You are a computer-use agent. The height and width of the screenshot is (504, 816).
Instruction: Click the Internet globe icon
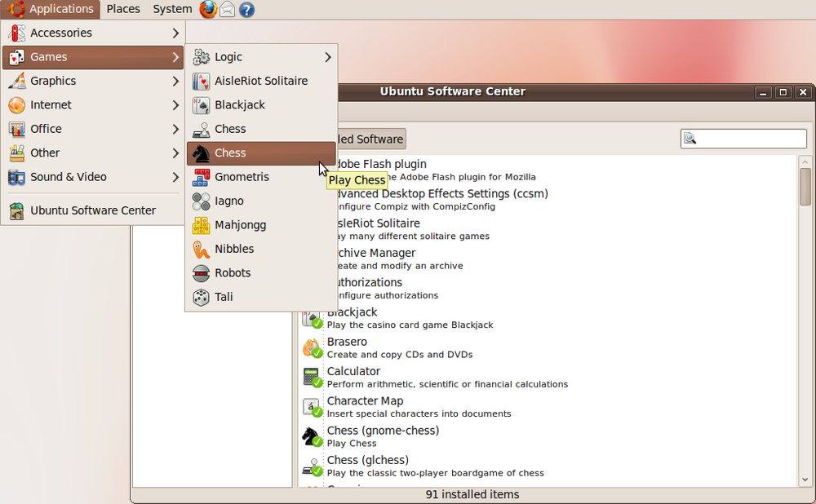(x=16, y=104)
